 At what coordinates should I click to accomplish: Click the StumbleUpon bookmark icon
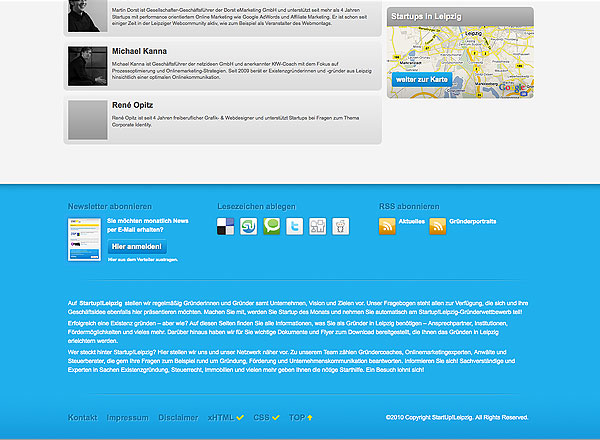click(248, 226)
